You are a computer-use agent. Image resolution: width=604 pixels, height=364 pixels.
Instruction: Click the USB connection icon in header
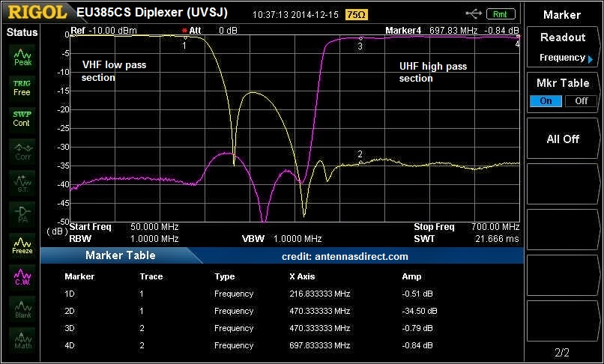click(x=474, y=13)
